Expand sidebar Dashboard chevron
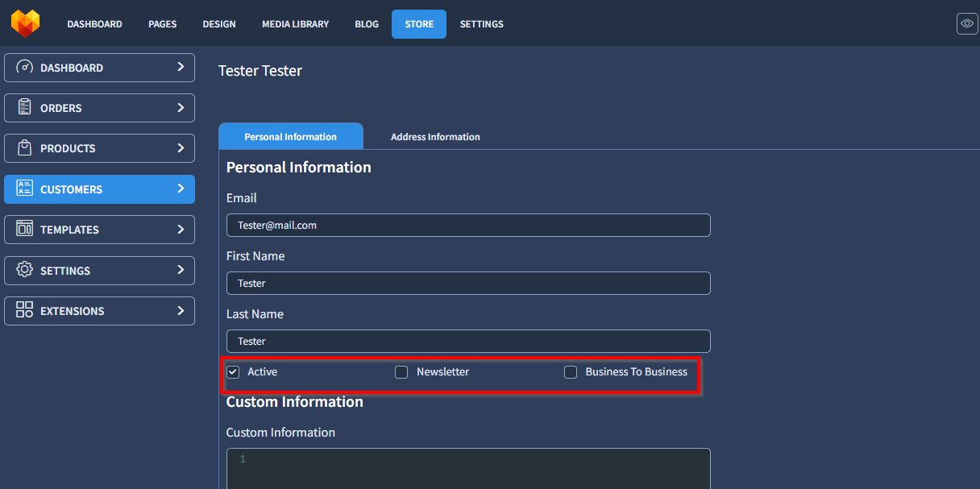This screenshot has width=980, height=489. 181,68
